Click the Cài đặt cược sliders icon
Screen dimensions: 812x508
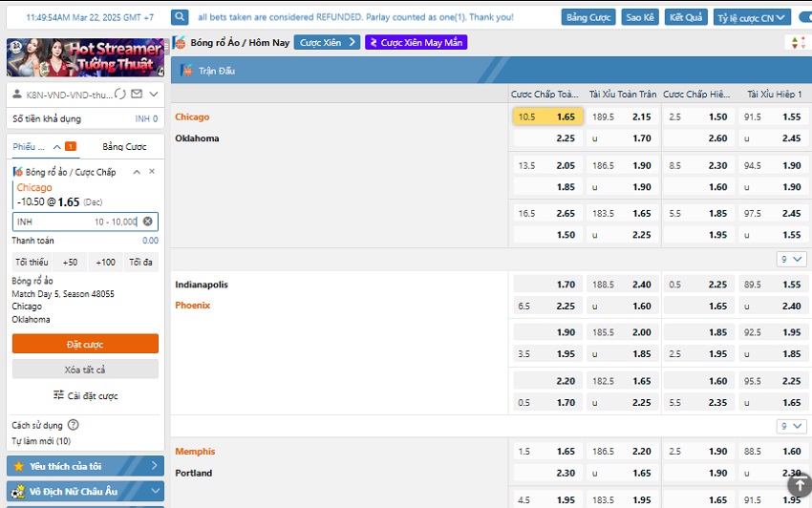[58, 395]
